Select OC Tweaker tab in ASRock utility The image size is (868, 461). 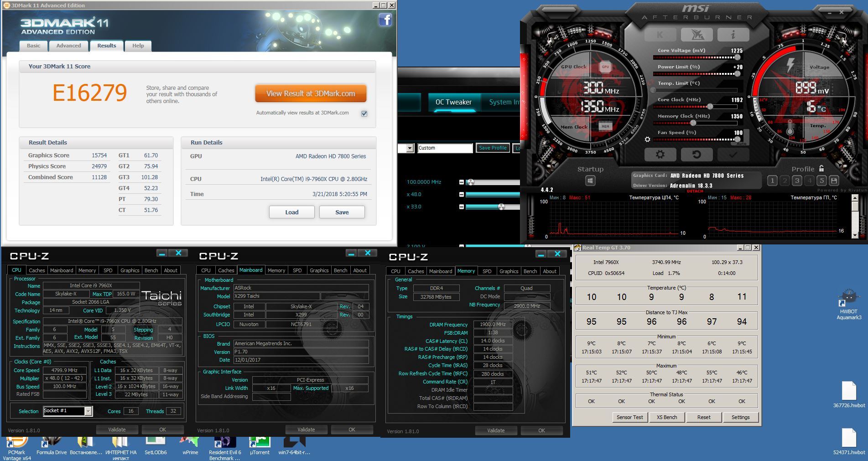pos(453,102)
